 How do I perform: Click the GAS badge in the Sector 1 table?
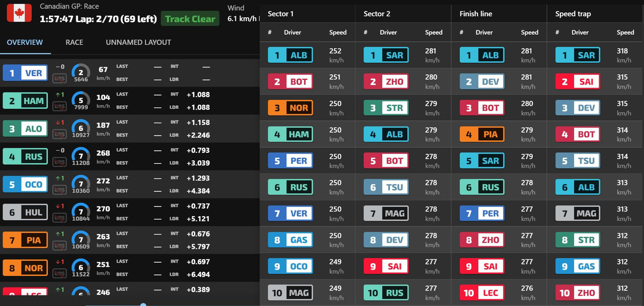click(x=290, y=240)
